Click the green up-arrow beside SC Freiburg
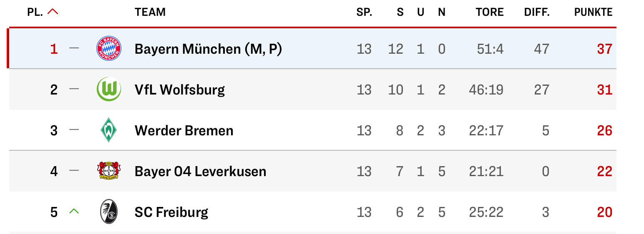Image resolution: width=644 pixels, height=234 pixels. (74, 212)
